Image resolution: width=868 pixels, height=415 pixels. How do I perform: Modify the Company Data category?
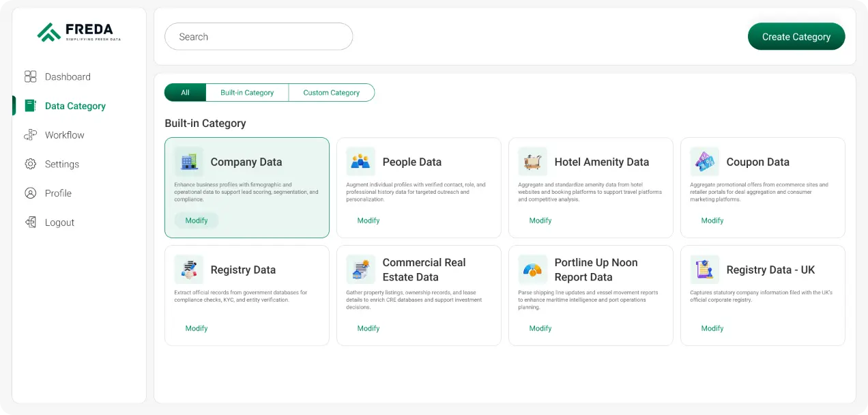[197, 220]
